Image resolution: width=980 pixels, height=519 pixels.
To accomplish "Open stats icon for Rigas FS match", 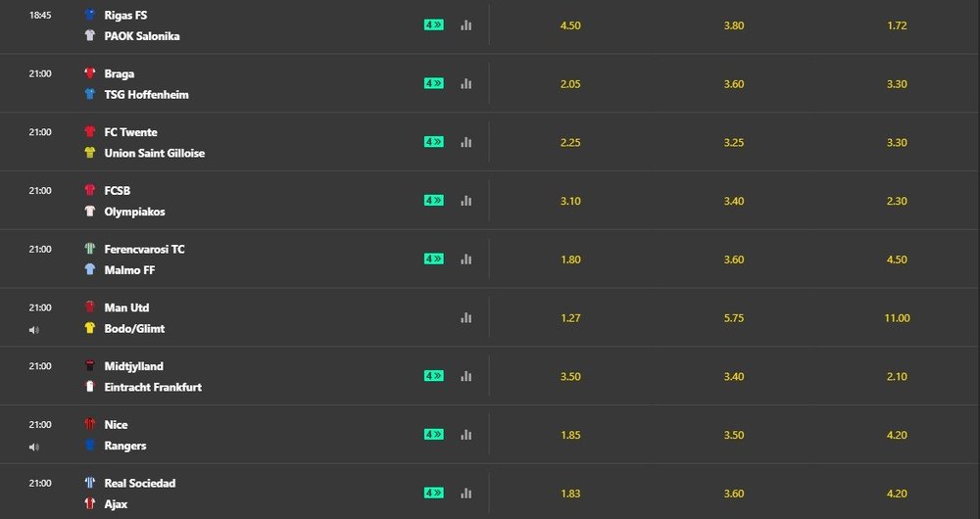I will pos(465,25).
